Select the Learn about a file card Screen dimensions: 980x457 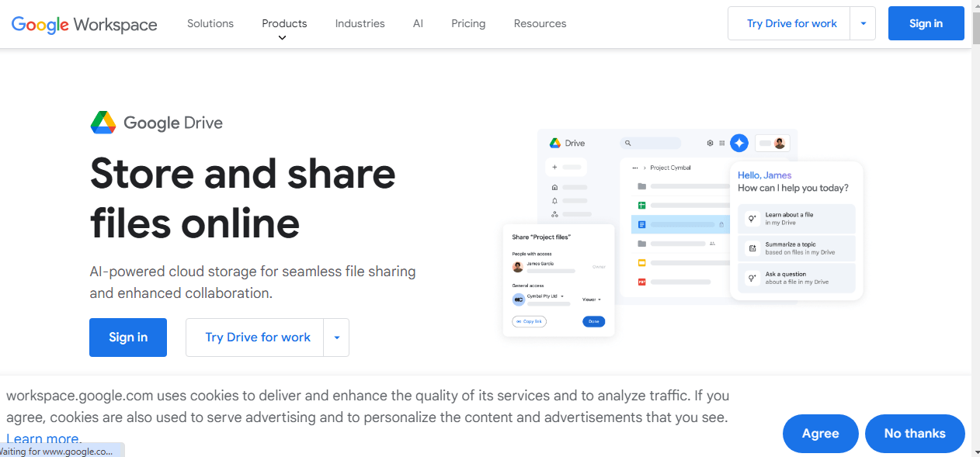[x=797, y=219]
